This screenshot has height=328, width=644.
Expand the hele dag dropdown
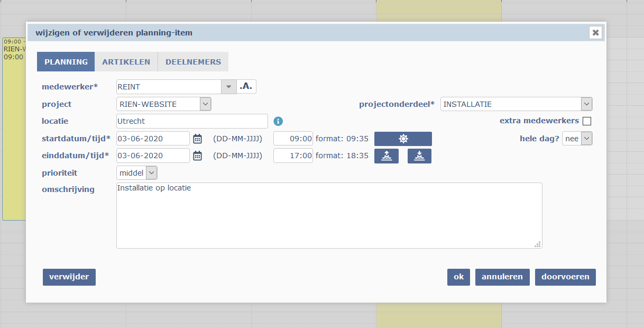click(586, 139)
